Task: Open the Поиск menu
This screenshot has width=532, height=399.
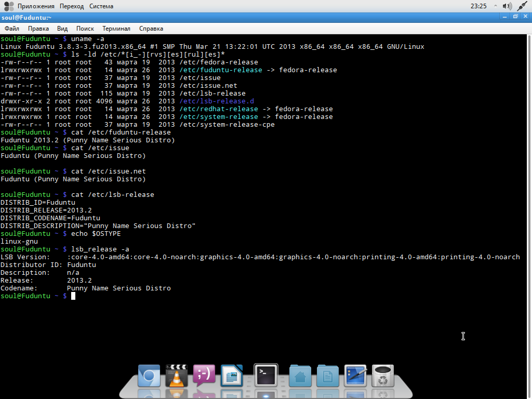Action: click(x=85, y=29)
